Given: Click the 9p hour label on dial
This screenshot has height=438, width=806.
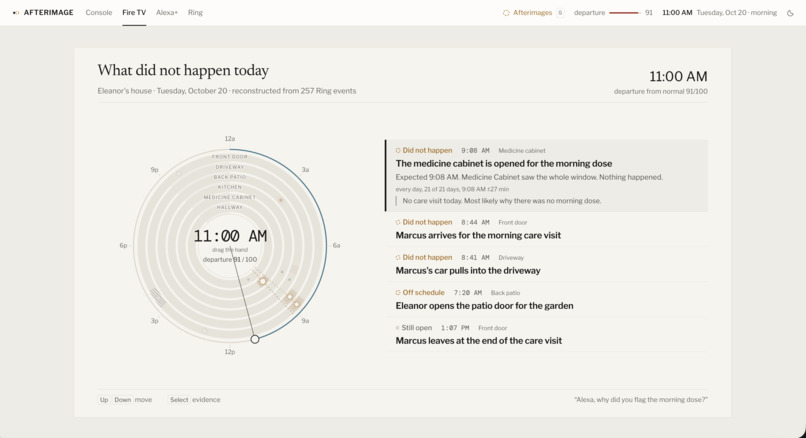Looking at the screenshot, I should click(x=154, y=170).
